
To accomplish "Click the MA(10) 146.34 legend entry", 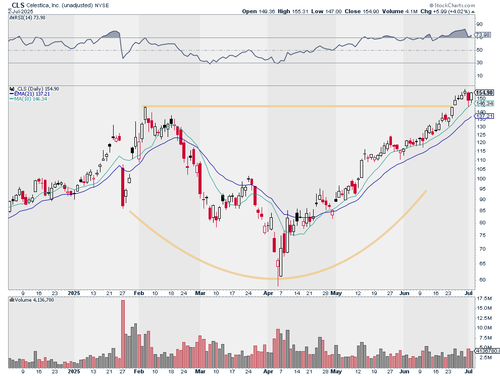I will pos(29,99).
